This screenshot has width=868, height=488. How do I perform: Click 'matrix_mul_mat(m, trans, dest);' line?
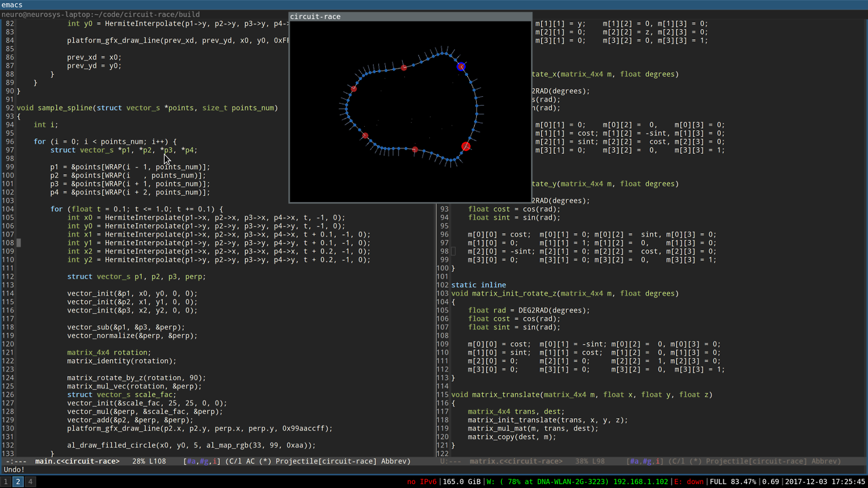pos(533,428)
